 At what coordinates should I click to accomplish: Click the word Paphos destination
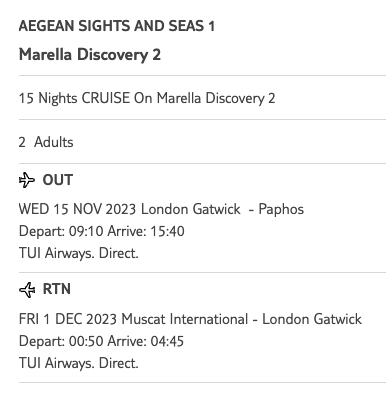pos(281,210)
